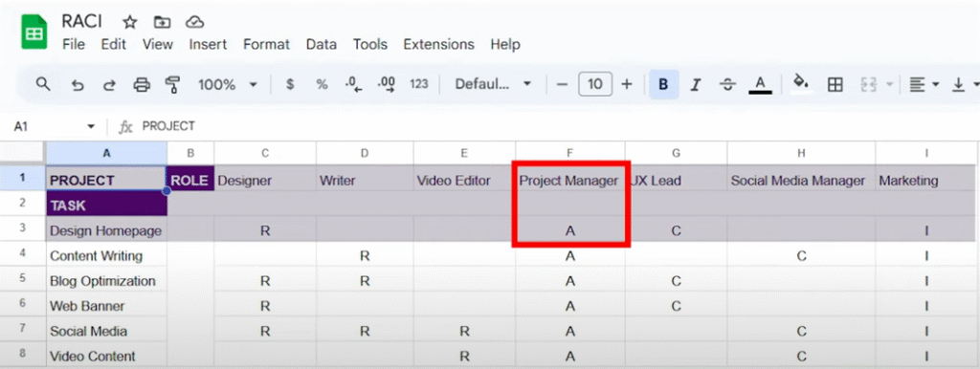
Task: Expand the font family dropdown
Action: pos(493,84)
